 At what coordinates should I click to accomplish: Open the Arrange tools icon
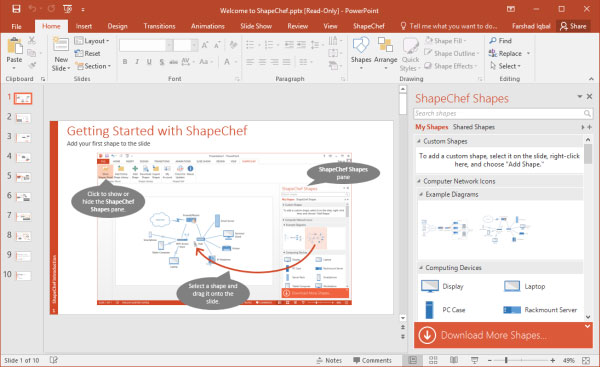click(385, 45)
